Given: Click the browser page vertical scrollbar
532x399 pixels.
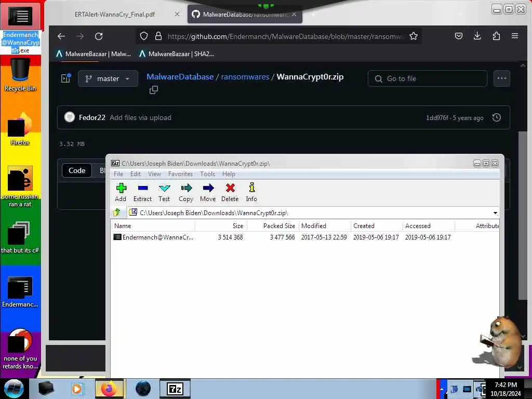Looking at the screenshot, I should [x=523, y=216].
